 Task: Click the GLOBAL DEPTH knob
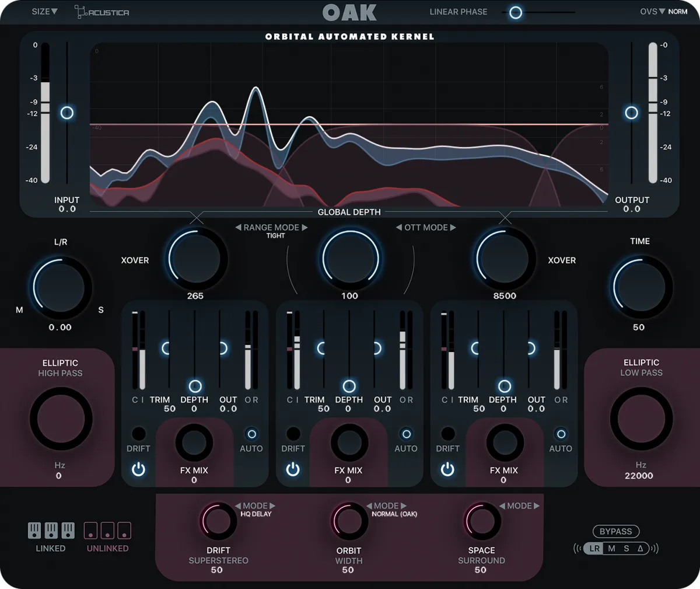click(350, 258)
